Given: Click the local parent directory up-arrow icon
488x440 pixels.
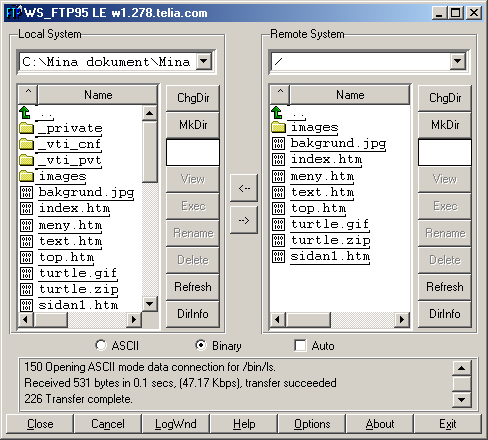Looking at the screenshot, I should [25, 112].
